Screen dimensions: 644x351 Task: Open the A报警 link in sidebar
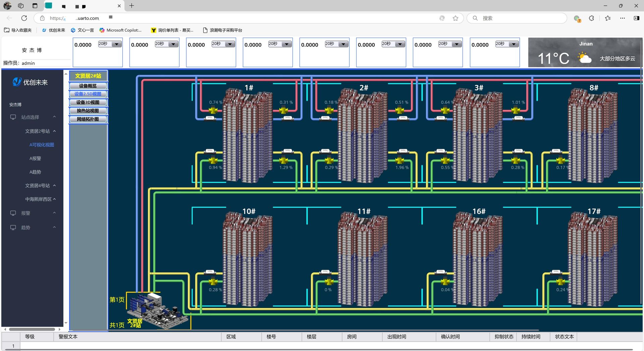coord(35,159)
